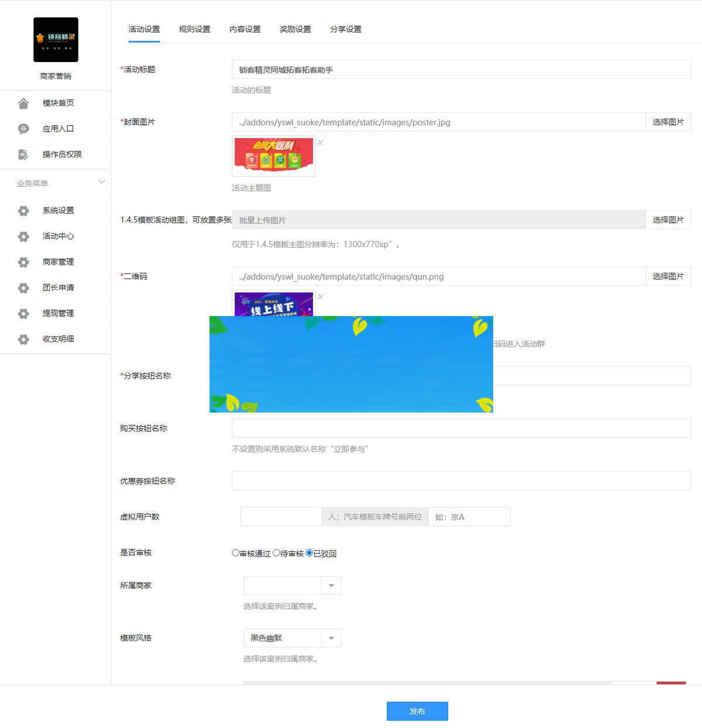Click 选择图片 next to 封面图片
The image size is (702, 728).
coord(669,122)
